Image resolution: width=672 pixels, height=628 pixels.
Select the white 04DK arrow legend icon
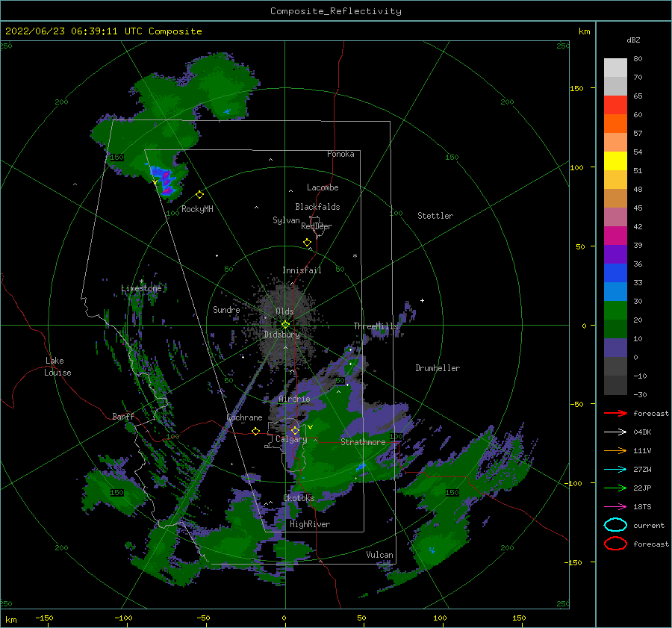tap(615, 432)
